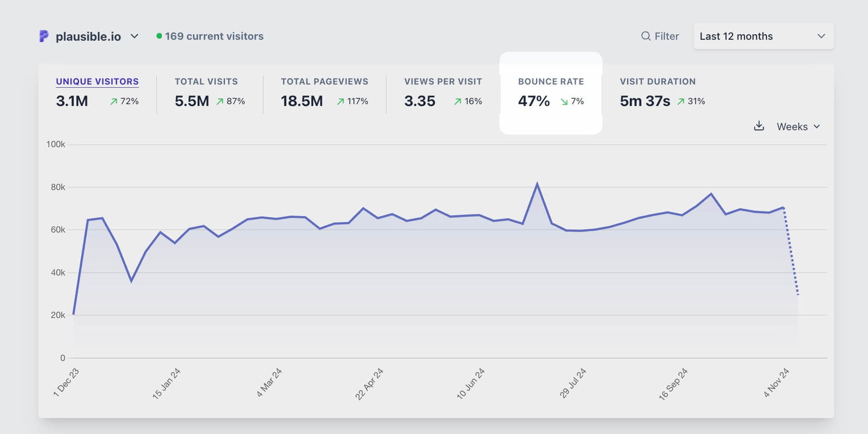Switch to Total Pageviews metric
The image size is (868, 434).
324,81
